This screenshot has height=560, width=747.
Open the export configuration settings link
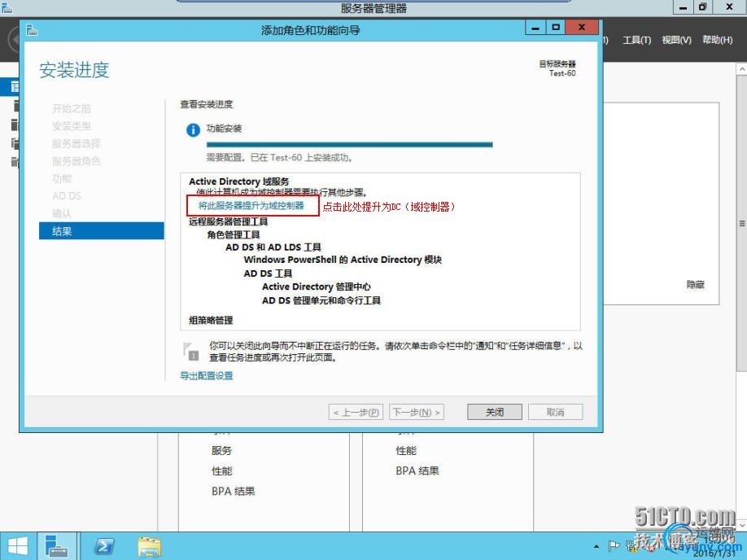[x=207, y=375]
